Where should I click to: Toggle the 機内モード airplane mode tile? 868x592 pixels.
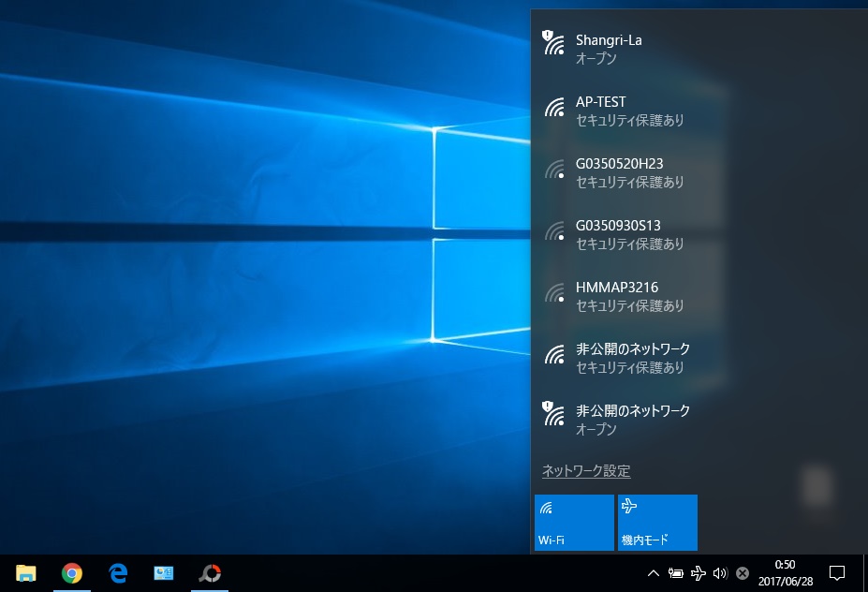657,523
